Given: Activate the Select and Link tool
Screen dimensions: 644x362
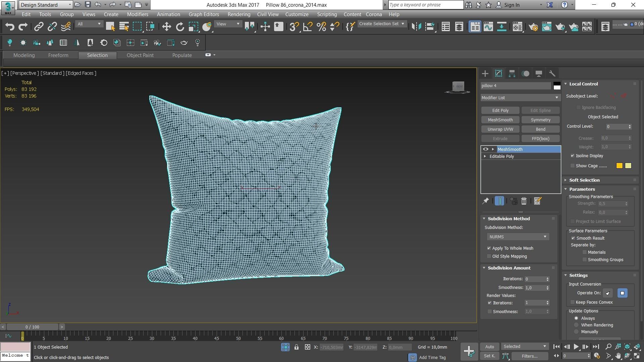Looking at the screenshot, I should click(x=39, y=27).
